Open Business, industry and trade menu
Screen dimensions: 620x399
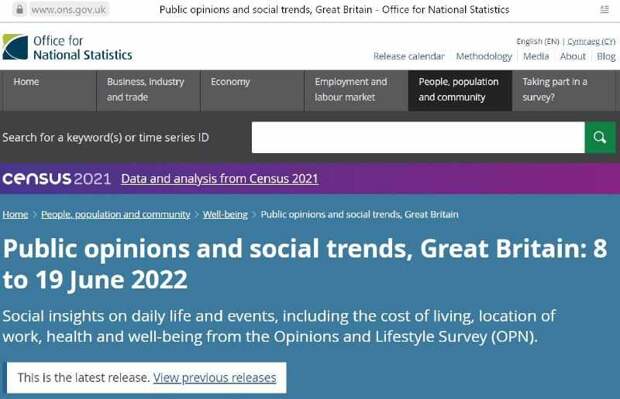(x=148, y=91)
